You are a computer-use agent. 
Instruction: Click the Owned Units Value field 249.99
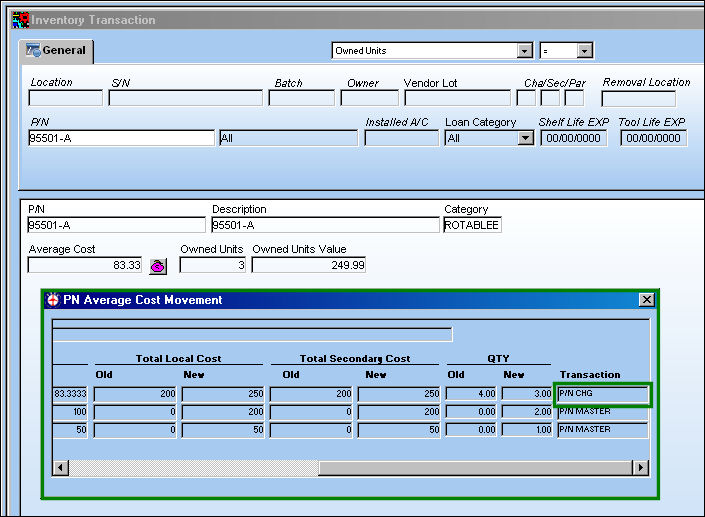[308, 265]
